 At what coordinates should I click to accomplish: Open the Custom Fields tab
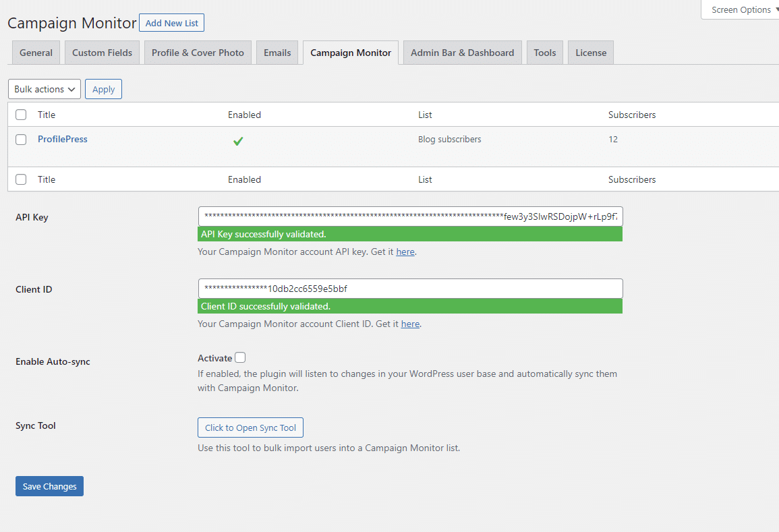[x=102, y=53]
